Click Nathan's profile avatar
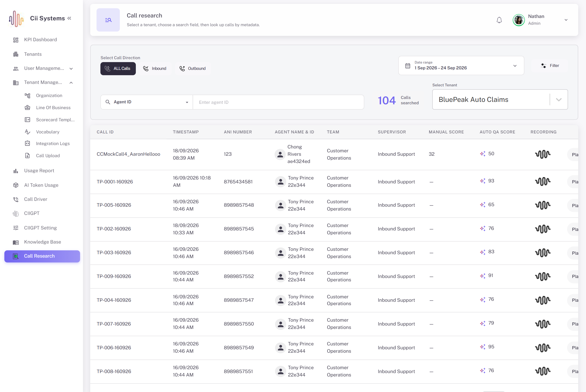The image size is (586, 392). coord(519,20)
